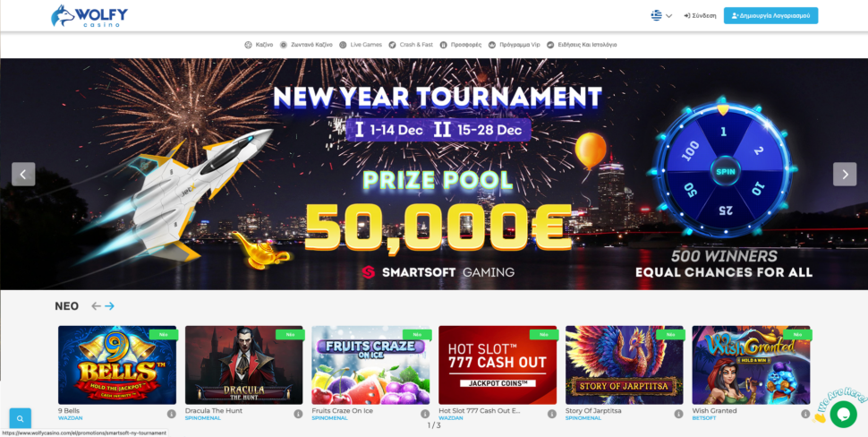Click the Wolfy Casino logo
Viewport: 868px width, 437px height.
coord(89,16)
